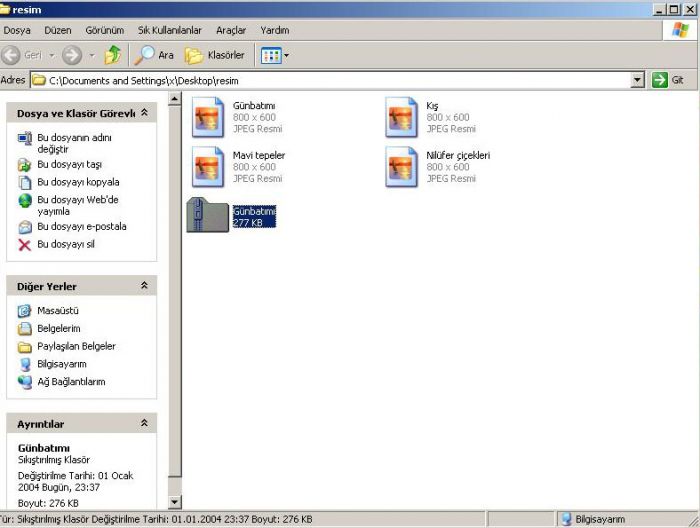This screenshot has height=528, width=700.
Task: Collapse the Diğer Yerler panel
Action: [144, 286]
